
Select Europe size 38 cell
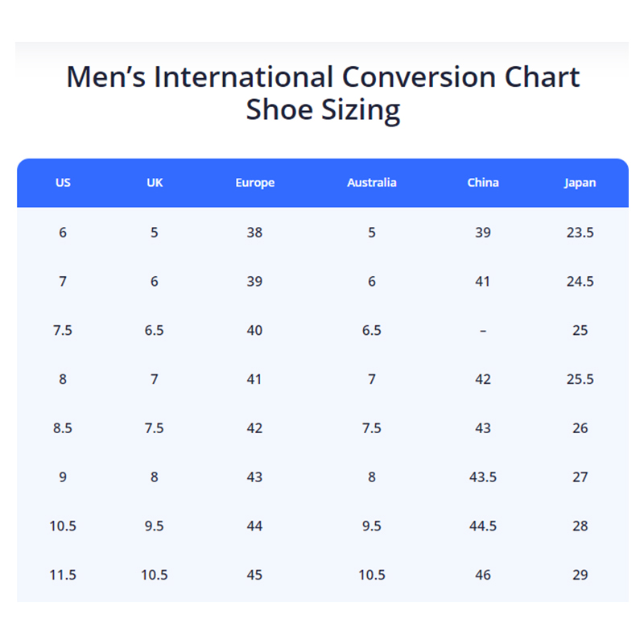254,233
